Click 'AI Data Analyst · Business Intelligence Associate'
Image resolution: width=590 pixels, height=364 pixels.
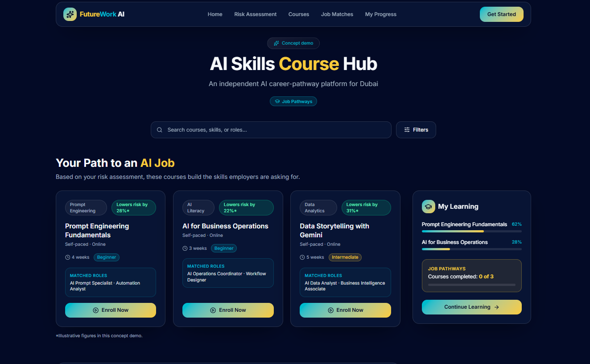click(345, 286)
